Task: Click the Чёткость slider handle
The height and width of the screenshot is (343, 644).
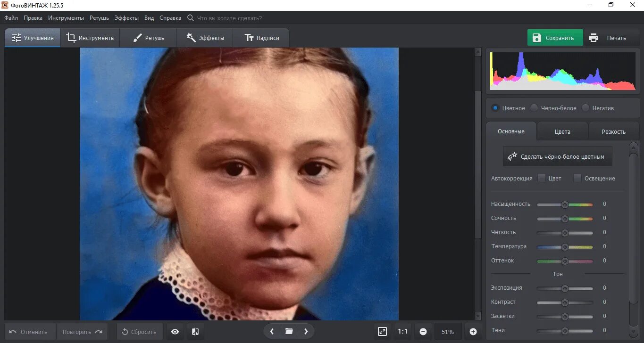Action: click(564, 233)
